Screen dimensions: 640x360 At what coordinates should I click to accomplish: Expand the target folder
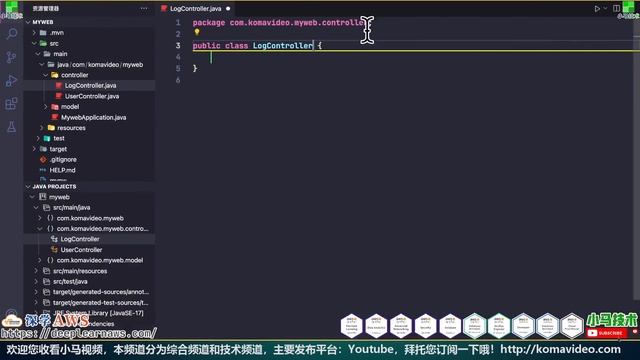click(x=34, y=149)
